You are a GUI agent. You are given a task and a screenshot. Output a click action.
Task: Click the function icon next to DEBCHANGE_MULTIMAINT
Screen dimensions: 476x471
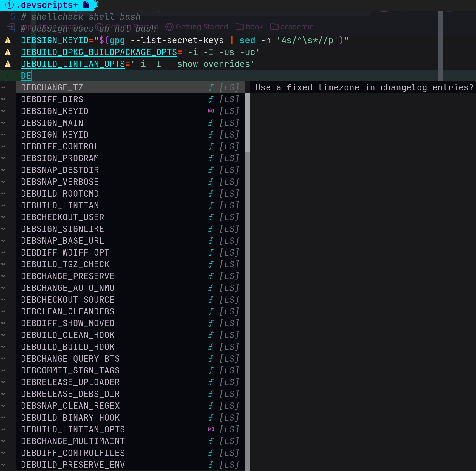pos(211,441)
